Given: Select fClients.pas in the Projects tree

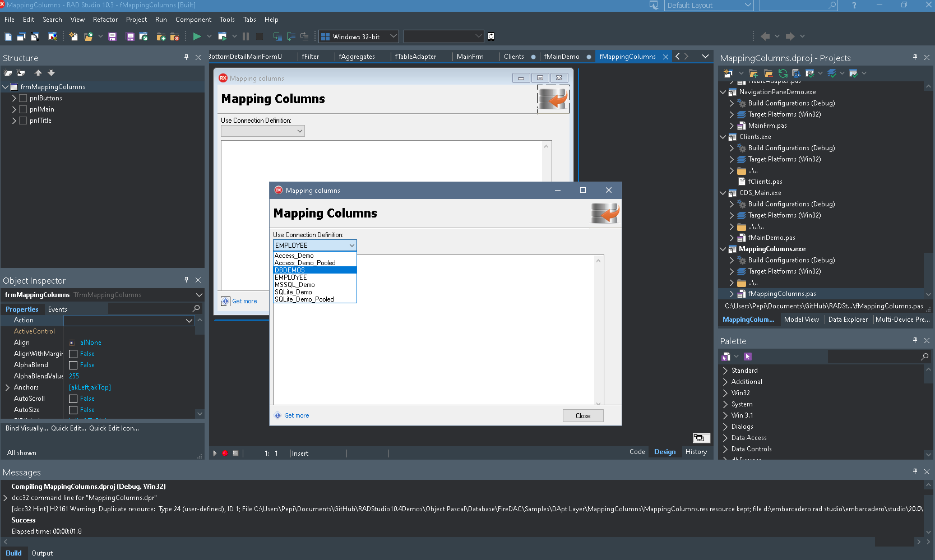Looking at the screenshot, I should [x=765, y=182].
